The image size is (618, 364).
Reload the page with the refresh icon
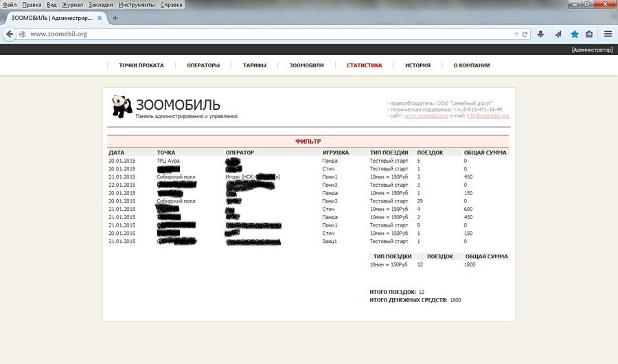coord(525,34)
